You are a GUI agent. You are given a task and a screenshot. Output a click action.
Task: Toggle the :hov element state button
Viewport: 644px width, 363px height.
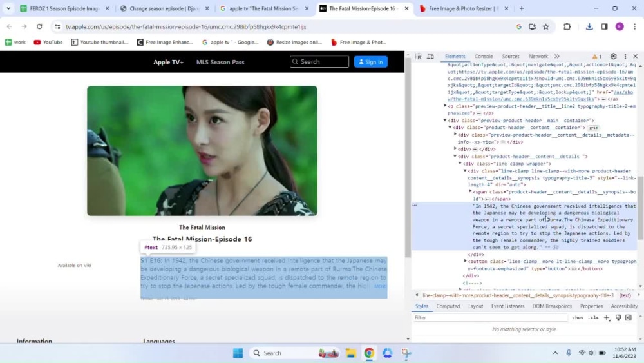pyautogui.click(x=578, y=317)
